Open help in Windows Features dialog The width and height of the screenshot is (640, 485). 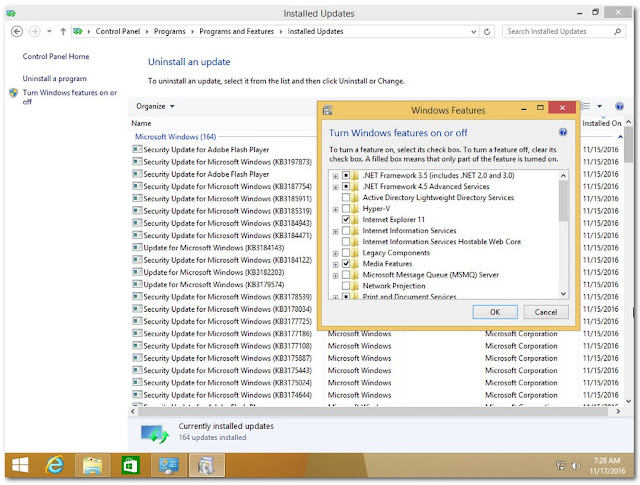pos(563,132)
